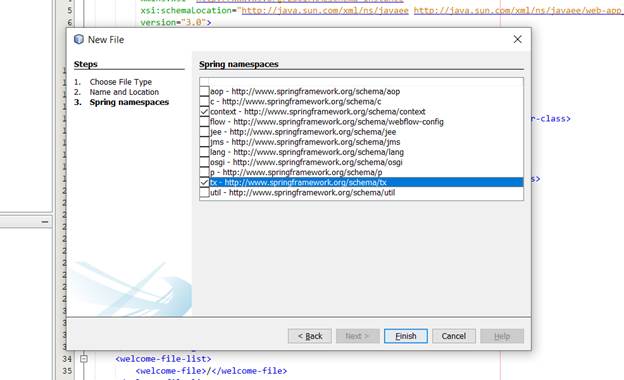Collapse the fold marker at line 34
Viewport: 624px width, 380px height.
pyautogui.click(x=84, y=359)
